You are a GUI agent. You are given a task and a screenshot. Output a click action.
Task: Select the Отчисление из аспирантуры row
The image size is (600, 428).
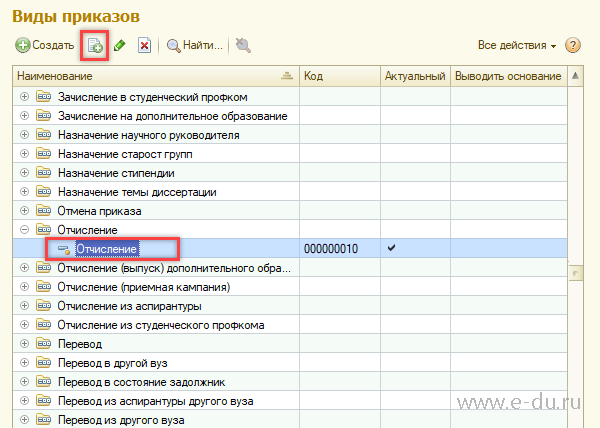pos(130,306)
